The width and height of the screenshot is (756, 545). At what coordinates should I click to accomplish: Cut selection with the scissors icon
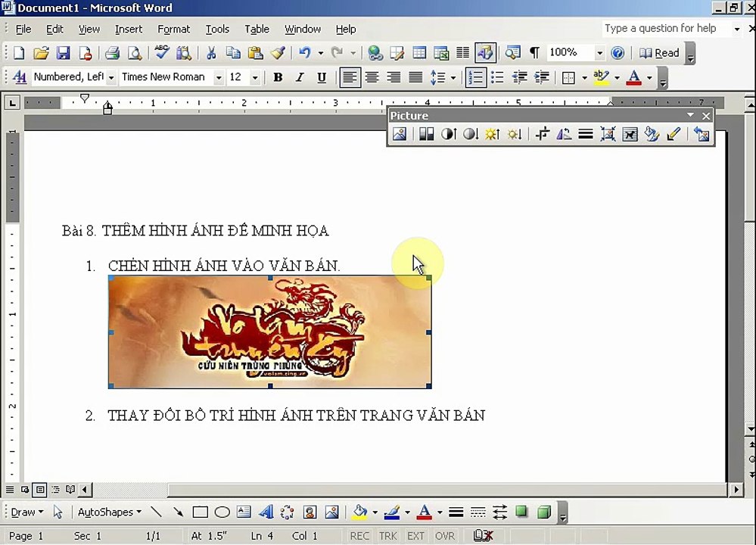(210, 52)
